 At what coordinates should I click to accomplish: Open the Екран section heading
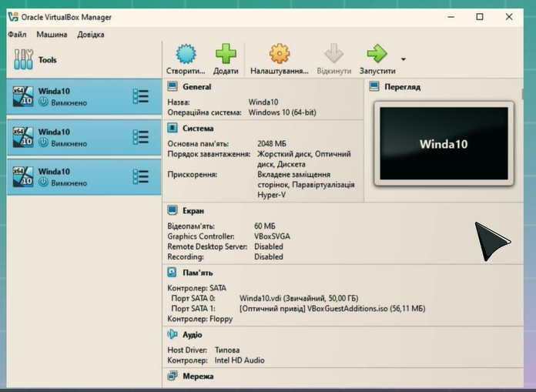click(193, 211)
